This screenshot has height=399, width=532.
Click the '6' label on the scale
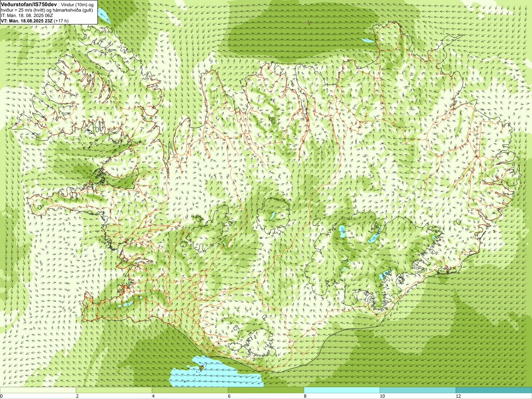point(229,396)
